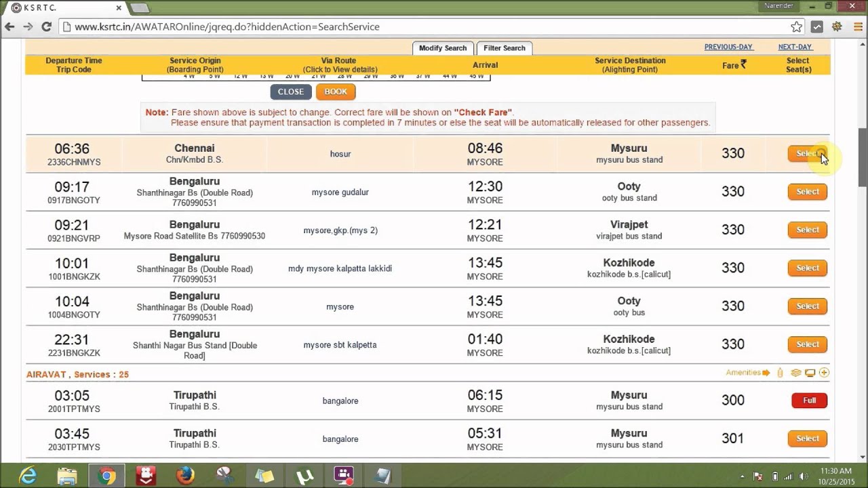The height and width of the screenshot is (488, 868).
Task: Open File Explorer from taskbar
Action: [x=67, y=476]
